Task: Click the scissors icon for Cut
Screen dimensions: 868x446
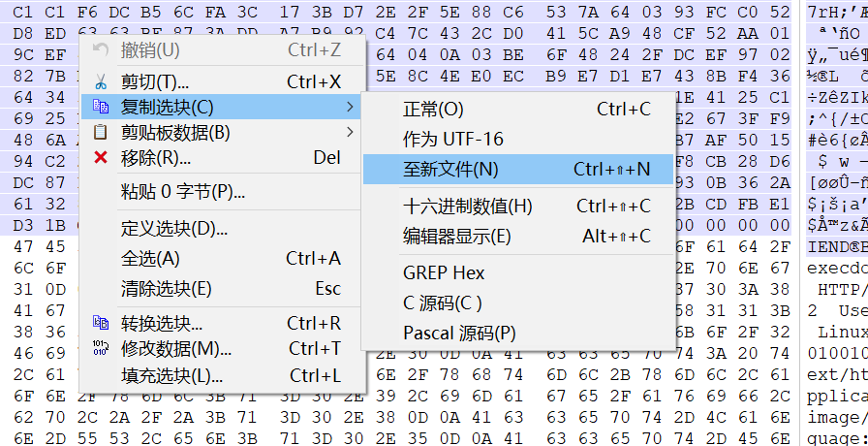Action: (x=100, y=81)
